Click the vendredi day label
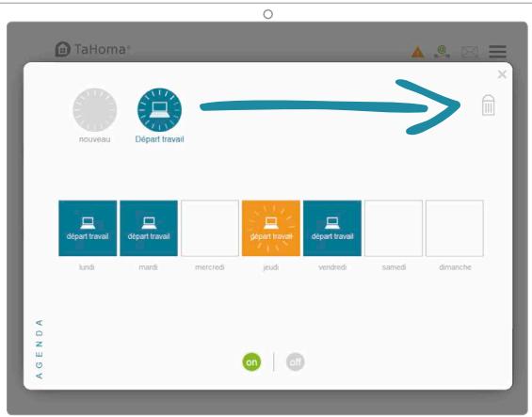Screen dimensions: 532x417 pyautogui.click(x=332, y=267)
